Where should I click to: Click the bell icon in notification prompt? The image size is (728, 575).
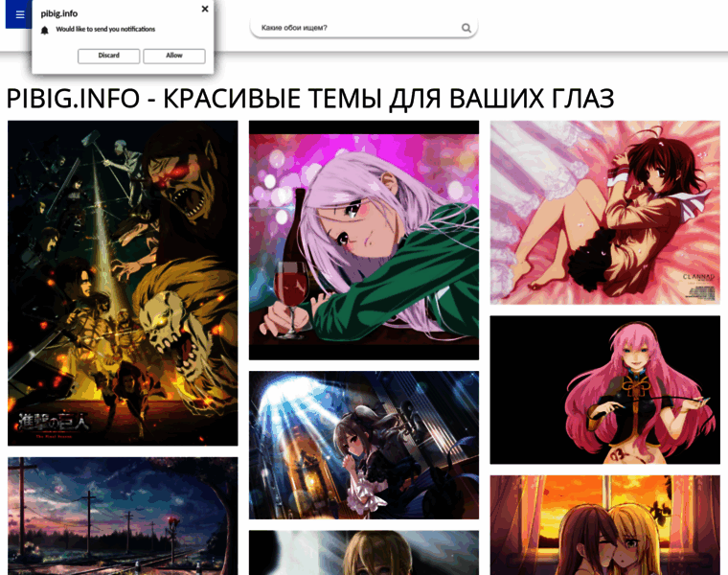pyautogui.click(x=44, y=31)
